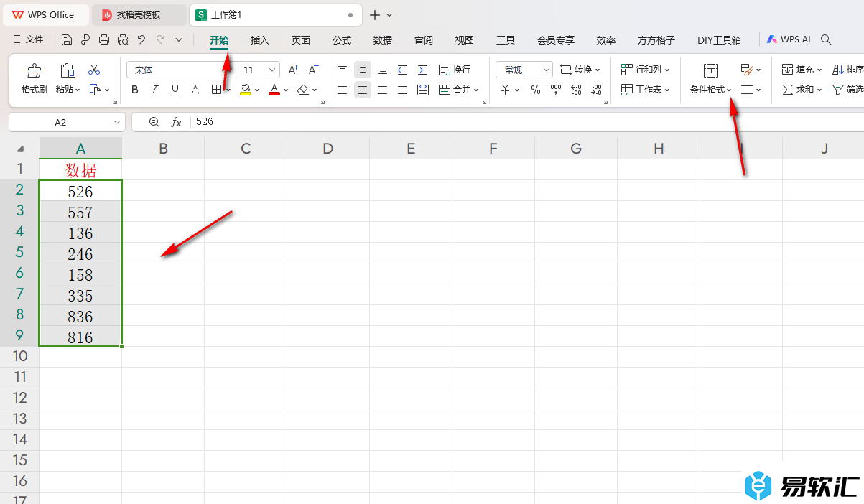Align text right
The height and width of the screenshot is (504, 864).
pyautogui.click(x=383, y=90)
